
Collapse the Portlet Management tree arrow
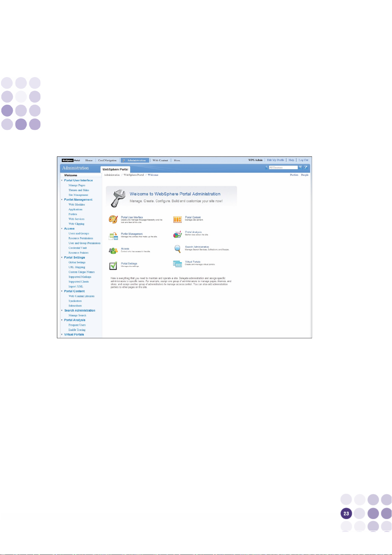62,200
